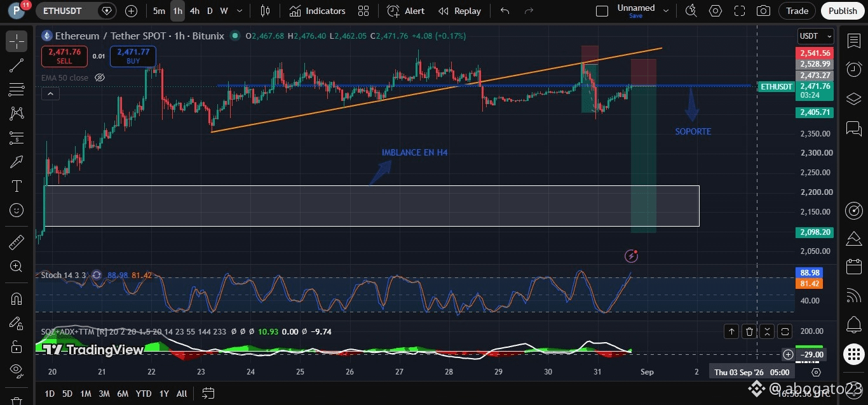Lock all drawing tools
This screenshot has width=868, height=405.
click(17, 347)
